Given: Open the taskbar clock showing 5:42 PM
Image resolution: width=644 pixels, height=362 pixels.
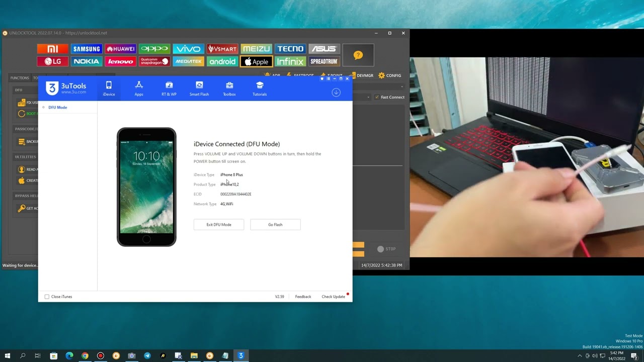Looking at the screenshot, I should pyautogui.click(x=617, y=355).
